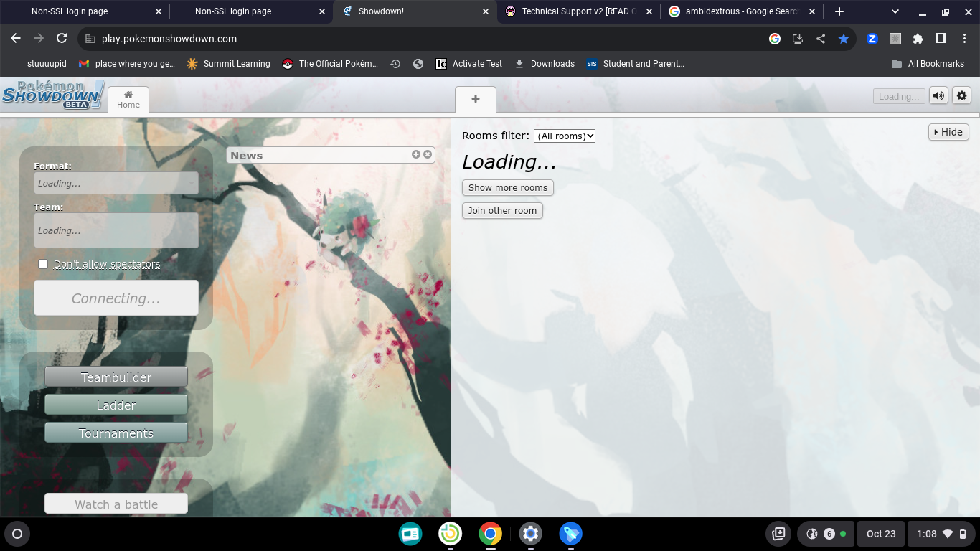Go back in browser history

coord(16,39)
